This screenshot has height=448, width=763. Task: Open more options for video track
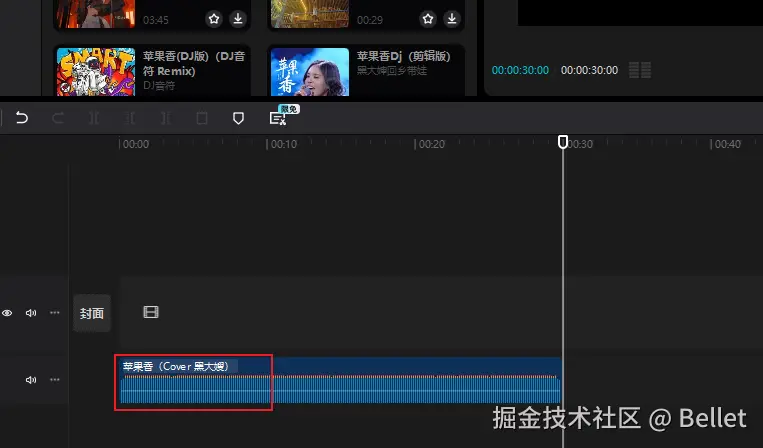pos(54,313)
